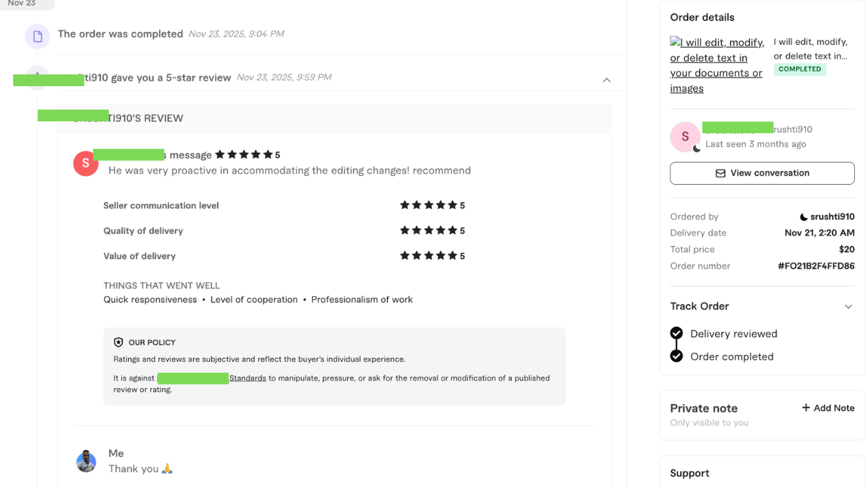Click the srushti910 buyer name under Ordered by
868x488 pixels.
coord(831,216)
